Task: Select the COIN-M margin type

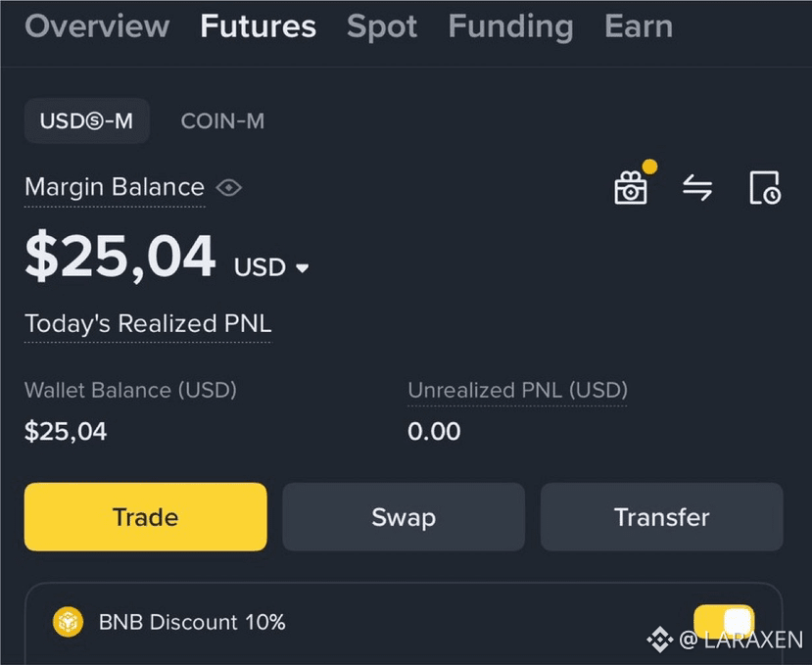Action: pyautogui.click(x=222, y=121)
